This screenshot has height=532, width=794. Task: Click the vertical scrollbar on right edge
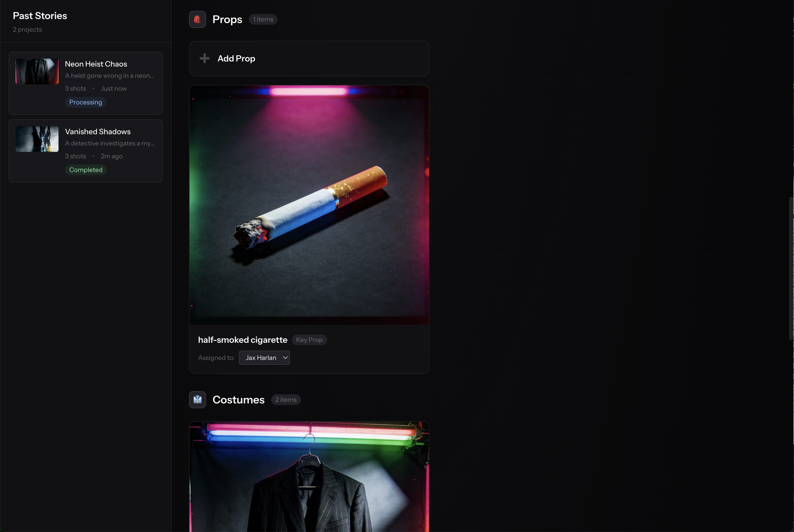pyautogui.click(x=791, y=268)
